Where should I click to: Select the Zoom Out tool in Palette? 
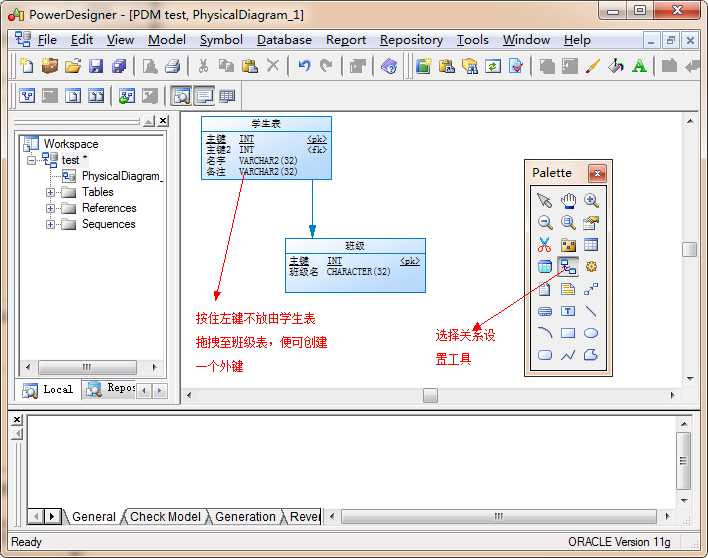(x=545, y=222)
